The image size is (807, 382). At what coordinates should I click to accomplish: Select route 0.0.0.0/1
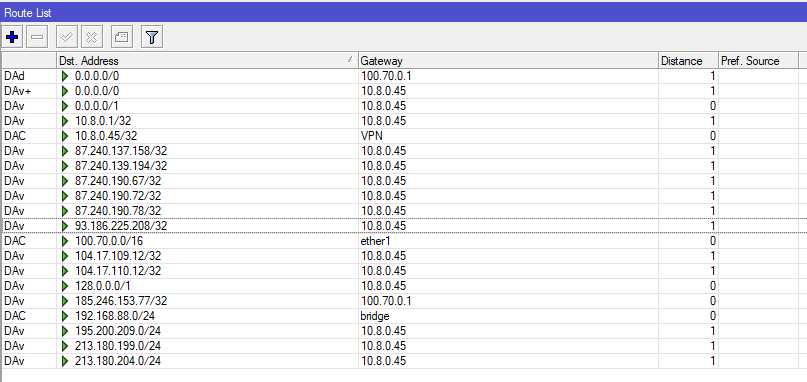[404, 106]
